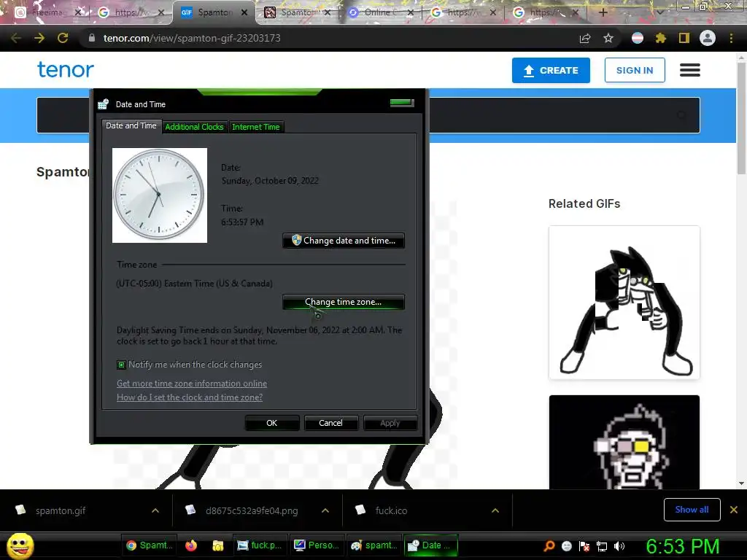
Task: Click the 'Date ...' taskbar button
Action: click(431, 545)
